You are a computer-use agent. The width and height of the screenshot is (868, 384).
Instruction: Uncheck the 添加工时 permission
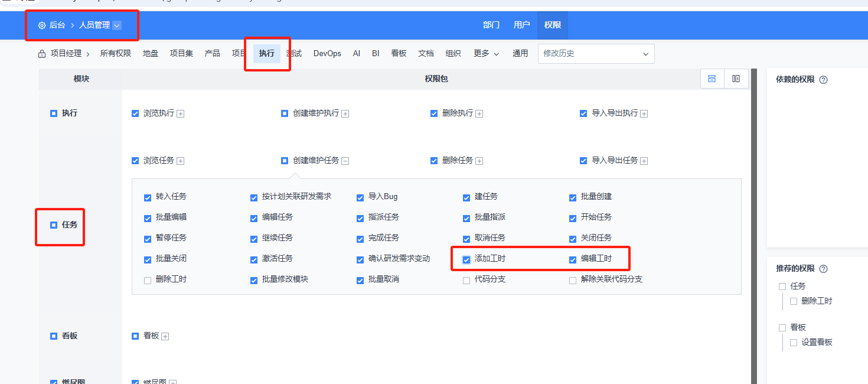466,259
